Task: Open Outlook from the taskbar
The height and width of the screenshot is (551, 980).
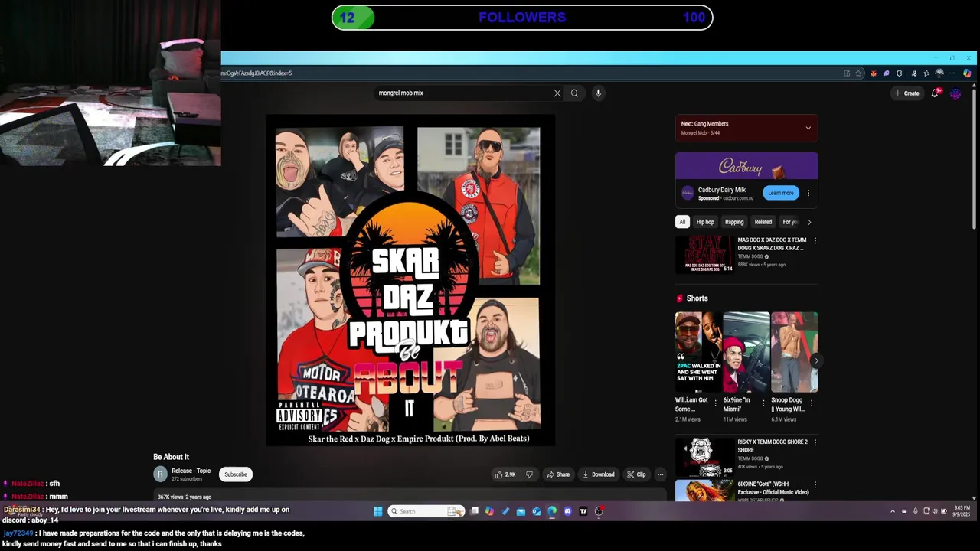Action: tap(537, 511)
